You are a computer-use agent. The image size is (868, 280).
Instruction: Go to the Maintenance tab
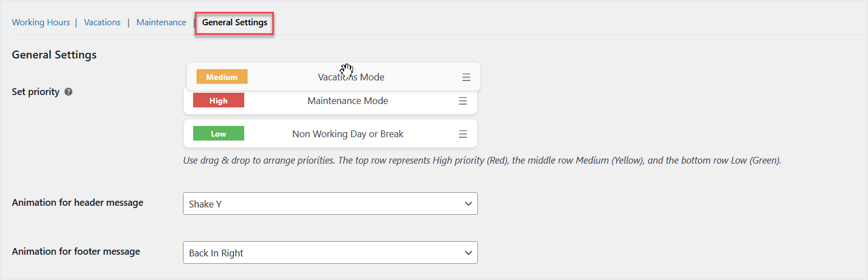pyautogui.click(x=161, y=22)
